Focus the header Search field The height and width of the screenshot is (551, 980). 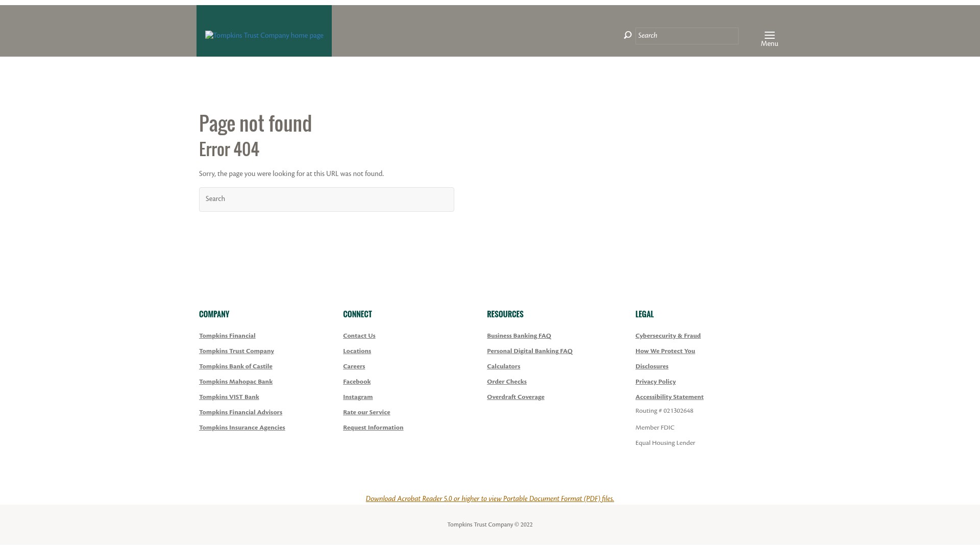point(687,36)
